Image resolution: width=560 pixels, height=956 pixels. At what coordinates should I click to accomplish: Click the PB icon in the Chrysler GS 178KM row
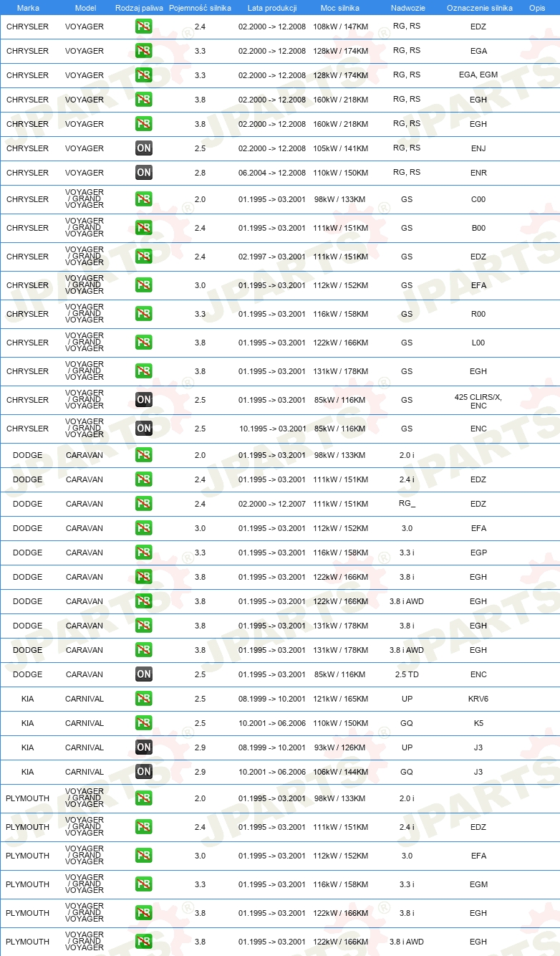pos(144,371)
